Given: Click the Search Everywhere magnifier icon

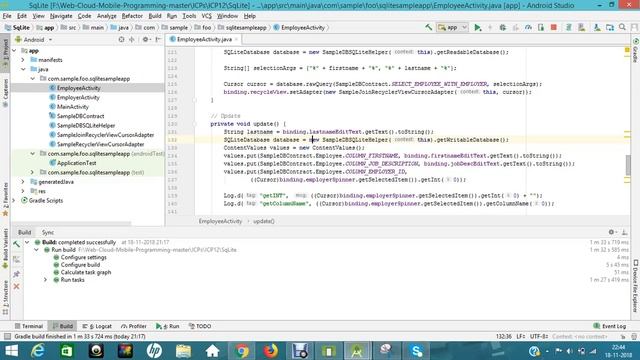Looking at the screenshot, I should point(622,27).
